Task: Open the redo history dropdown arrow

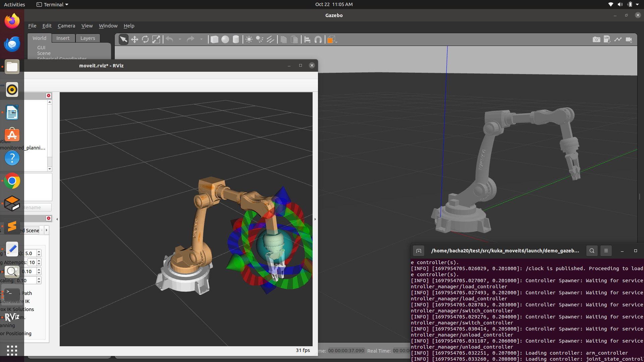Action: click(201, 40)
